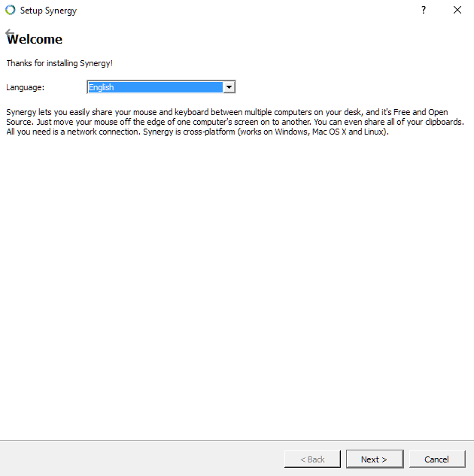Click the Welcome heading

point(35,39)
